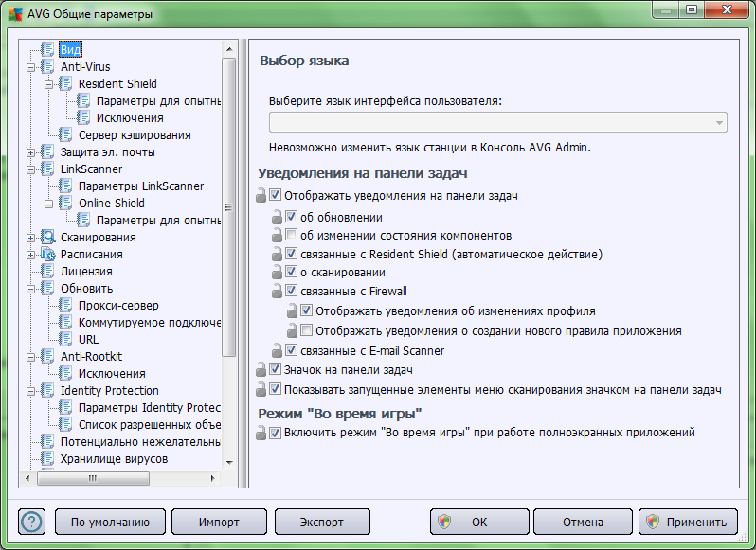Screen dimensions: 756x550
Task: Collapse the Identity Protection node
Action: click(x=31, y=392)
